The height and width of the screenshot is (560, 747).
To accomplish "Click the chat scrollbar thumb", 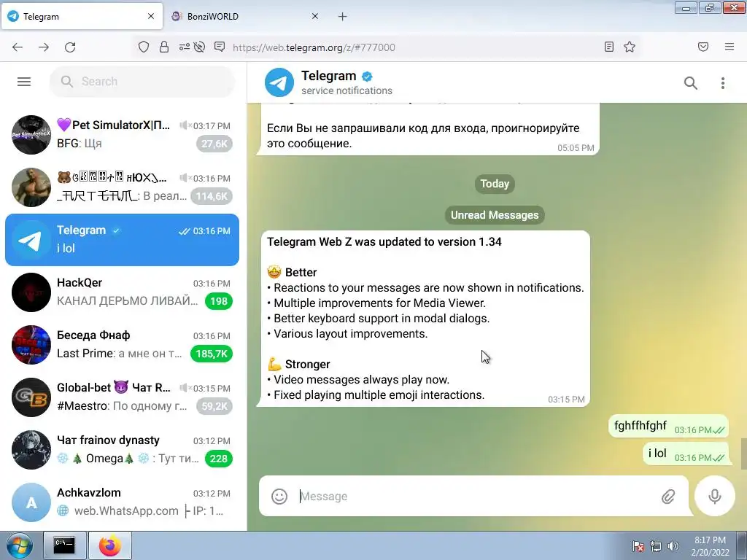I will (743, 454).
